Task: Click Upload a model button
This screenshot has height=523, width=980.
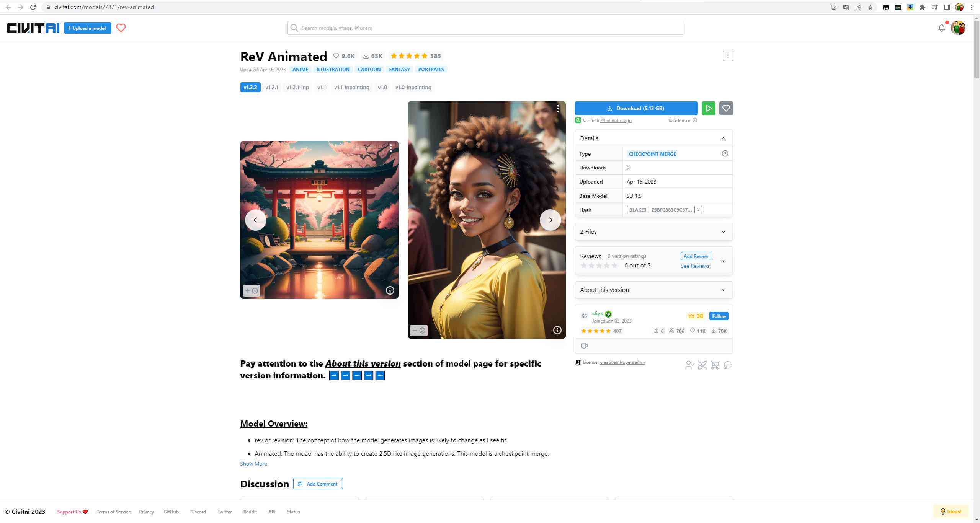Action: [88, 28]
